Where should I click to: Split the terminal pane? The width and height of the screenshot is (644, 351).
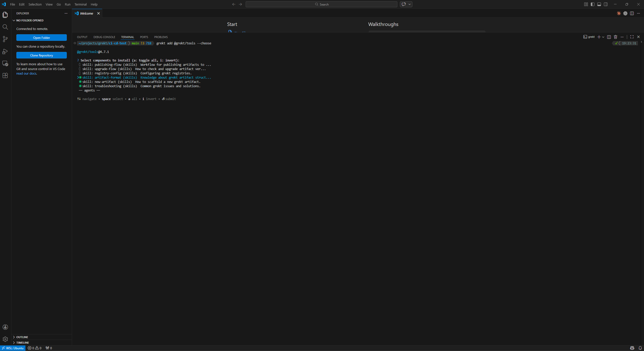click(x=609, y=37)
